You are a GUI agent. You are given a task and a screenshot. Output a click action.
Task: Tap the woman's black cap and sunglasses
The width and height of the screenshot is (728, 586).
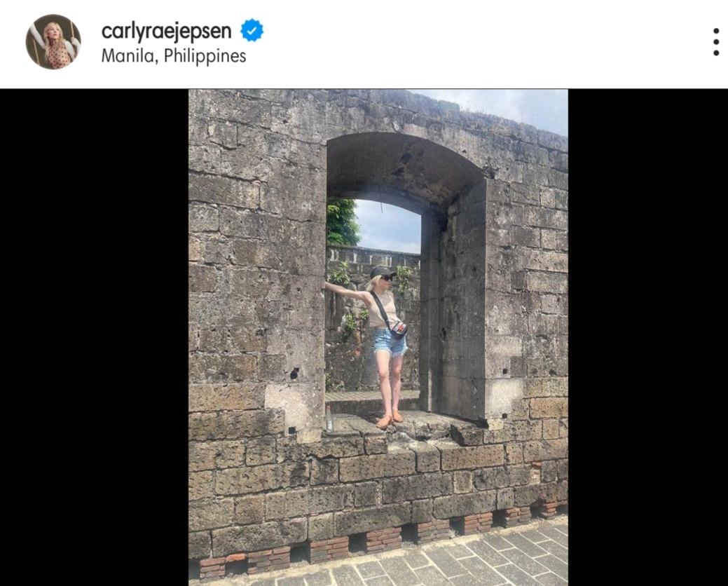(x=382, y=273)
